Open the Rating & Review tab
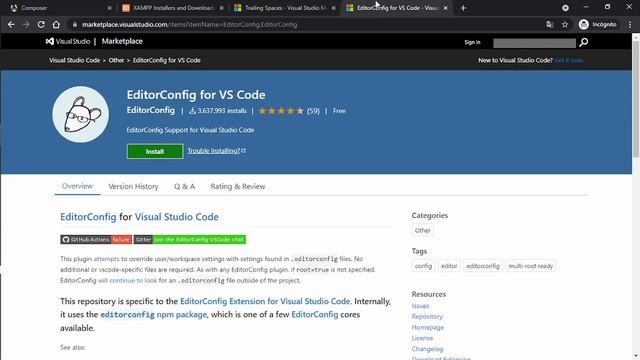This screenshot has height=360, width=640. (x=238, y=187)
